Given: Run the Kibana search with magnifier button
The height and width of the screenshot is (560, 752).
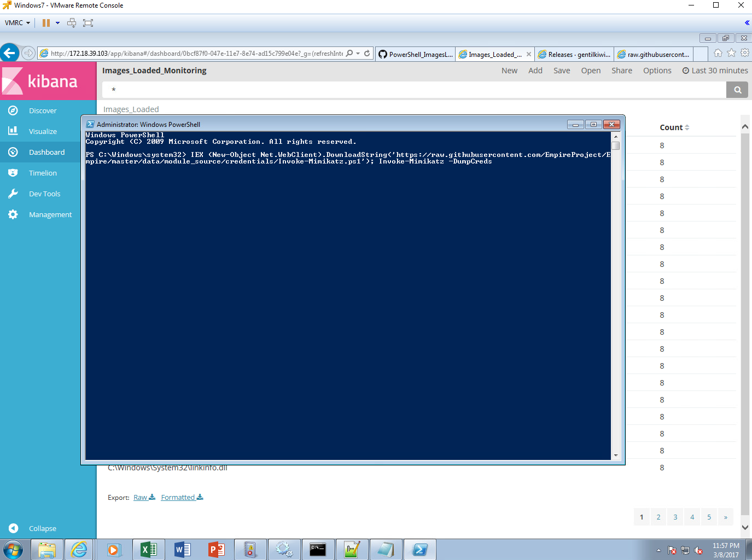Looking at the screenshot, I should [x=737, y=90].
